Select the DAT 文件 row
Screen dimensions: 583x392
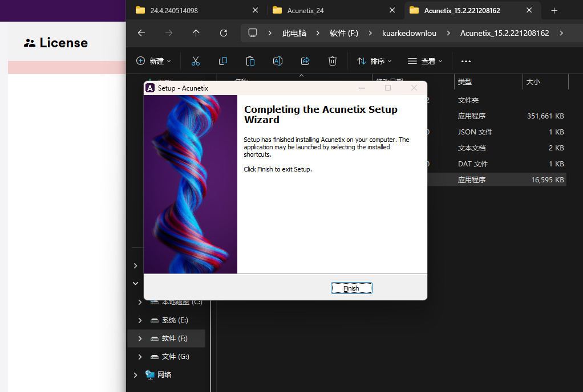click(497, 164)
